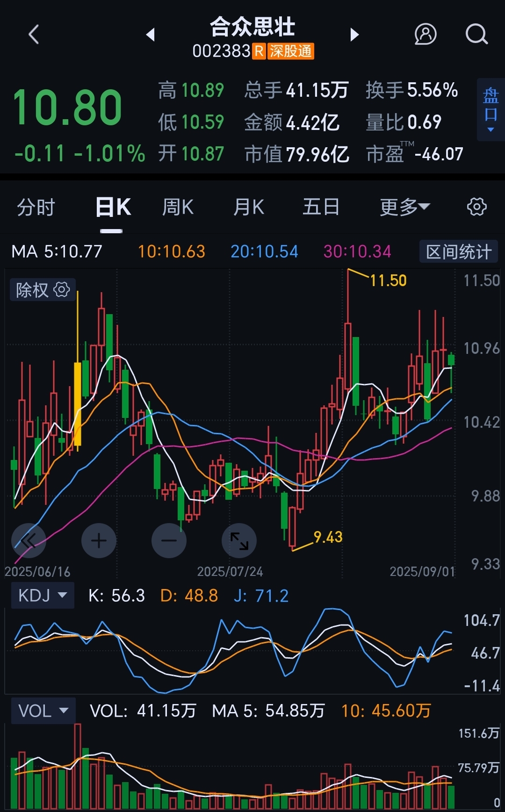Tap the orange R margin badge
Viewport: 505px width, 812px height.
coord(260,51)
